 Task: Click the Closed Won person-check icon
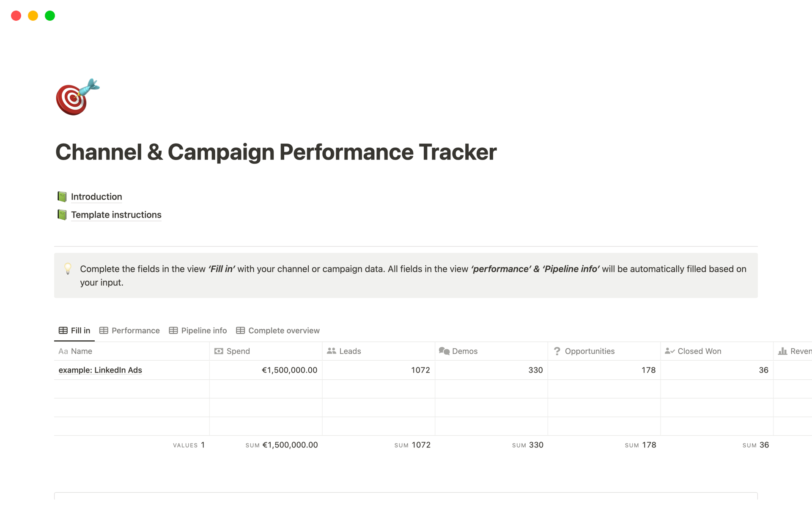(669, 351)
